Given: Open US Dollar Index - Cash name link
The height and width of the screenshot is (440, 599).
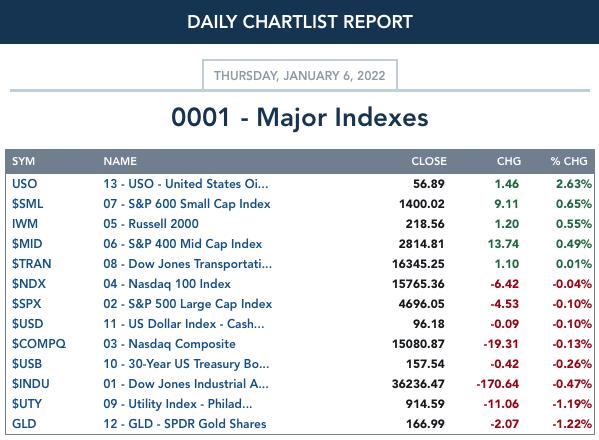Looking at the screenshot, I should [184, 324].
